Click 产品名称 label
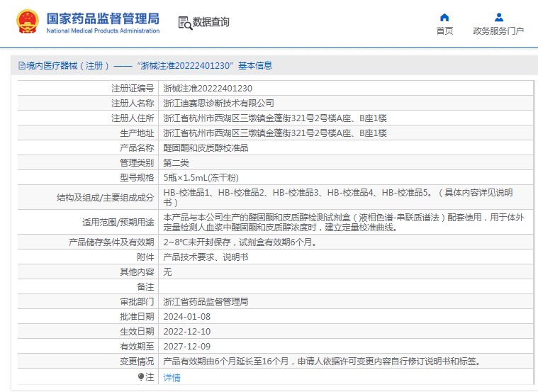 [x=137, y=148]
